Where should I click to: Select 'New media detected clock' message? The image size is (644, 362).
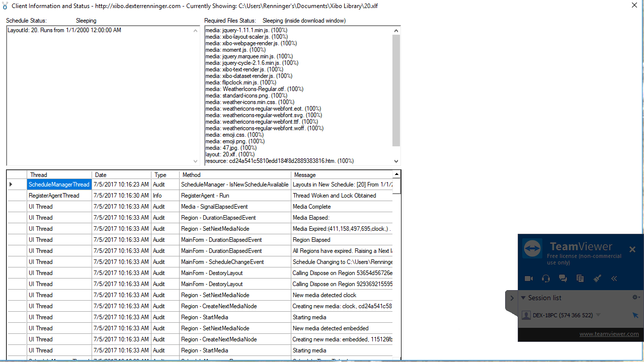[342, 295]
